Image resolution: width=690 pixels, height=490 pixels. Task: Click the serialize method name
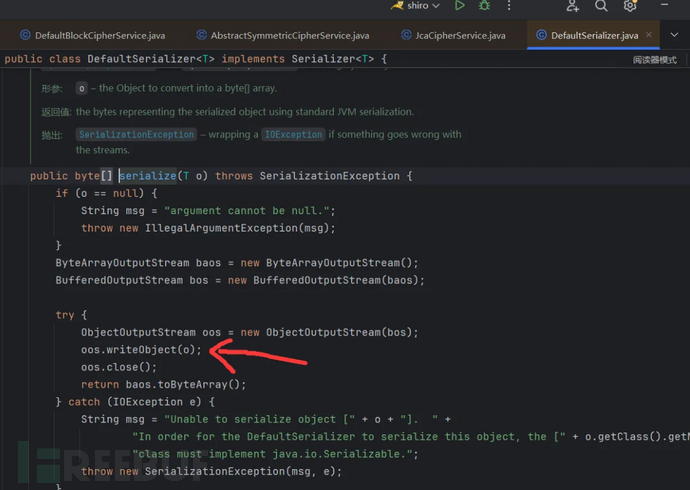tap(148, 176)
